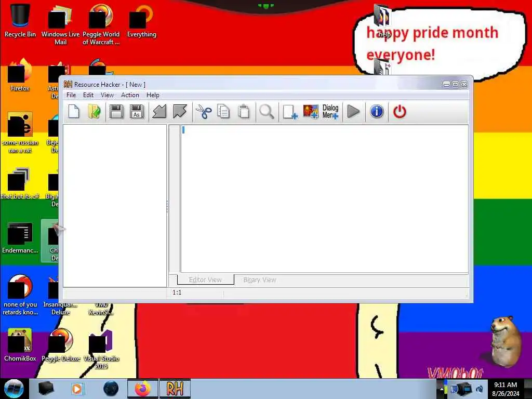Open the Edit menu
Screen dimensions: 532x399
[x=88, y=95]
